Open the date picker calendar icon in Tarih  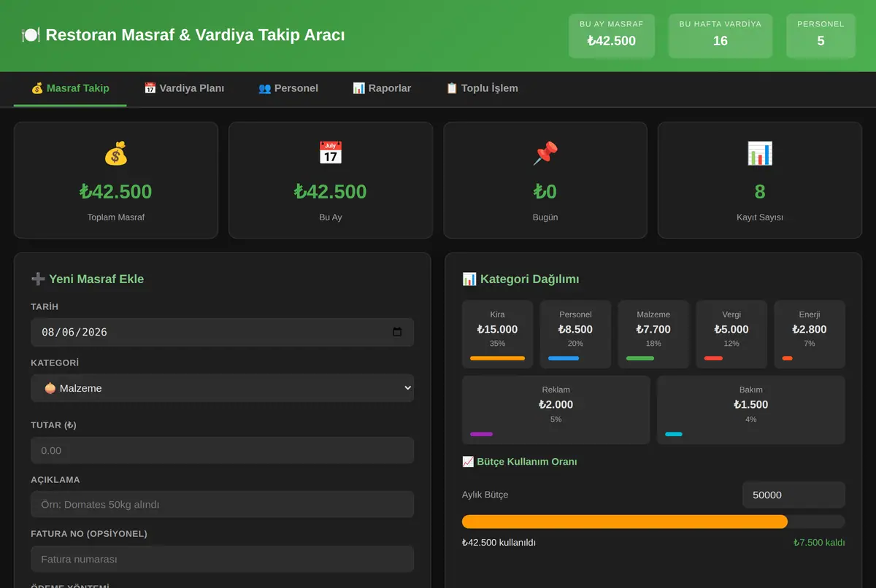(397, 332)
